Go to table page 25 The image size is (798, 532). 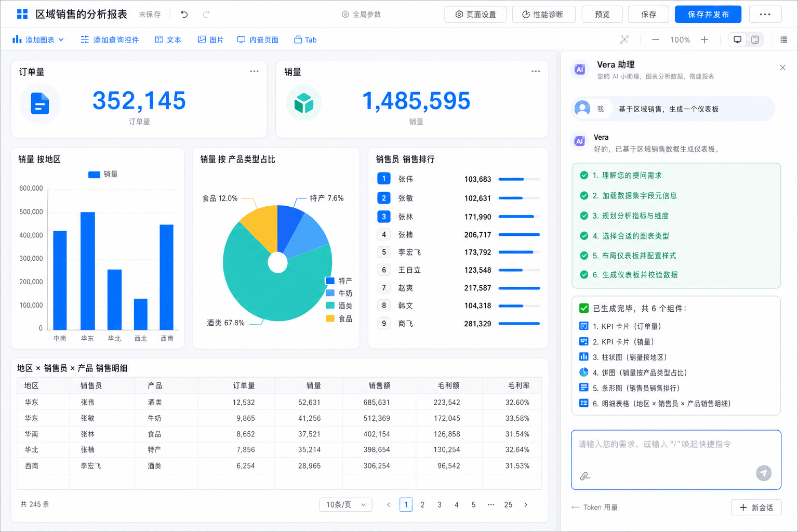pyautogui.click(x=508, y=504)
